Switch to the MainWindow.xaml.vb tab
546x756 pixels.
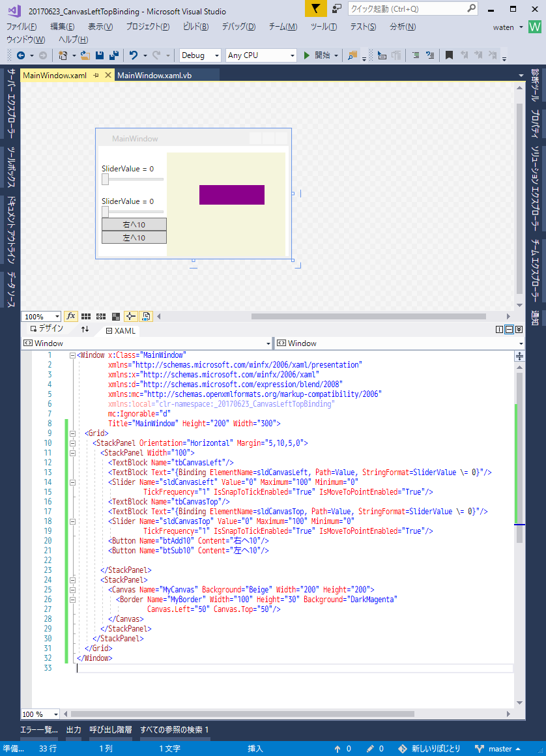pos(154,75)
